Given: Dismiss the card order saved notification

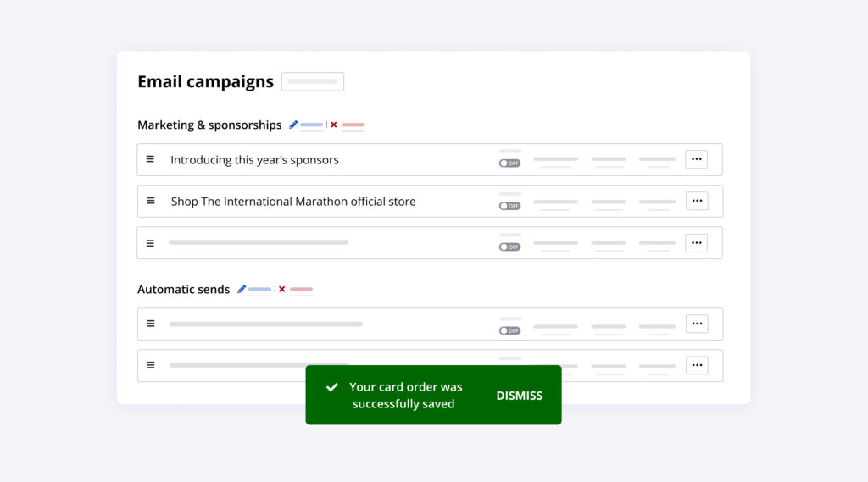Looking at the screenshot, I should click(x=519, y=396).
